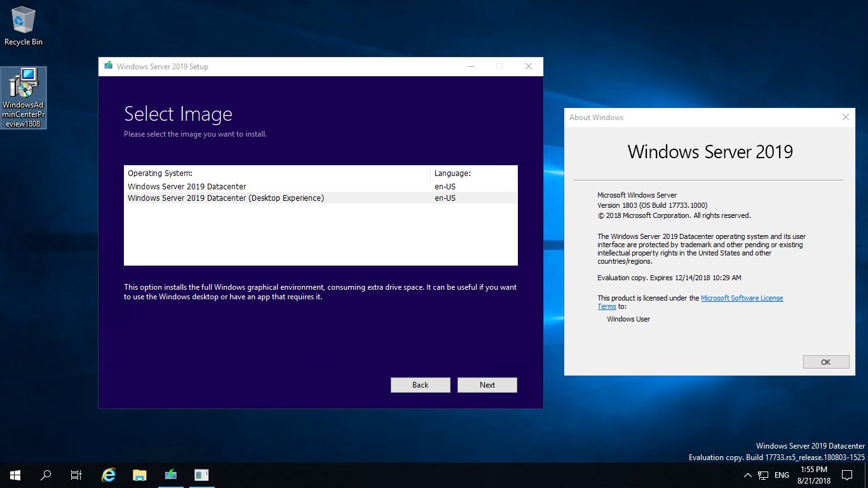Close the Windows Server 2019 Setup window
Screen dimensions: 868x488
pos(529,66)
